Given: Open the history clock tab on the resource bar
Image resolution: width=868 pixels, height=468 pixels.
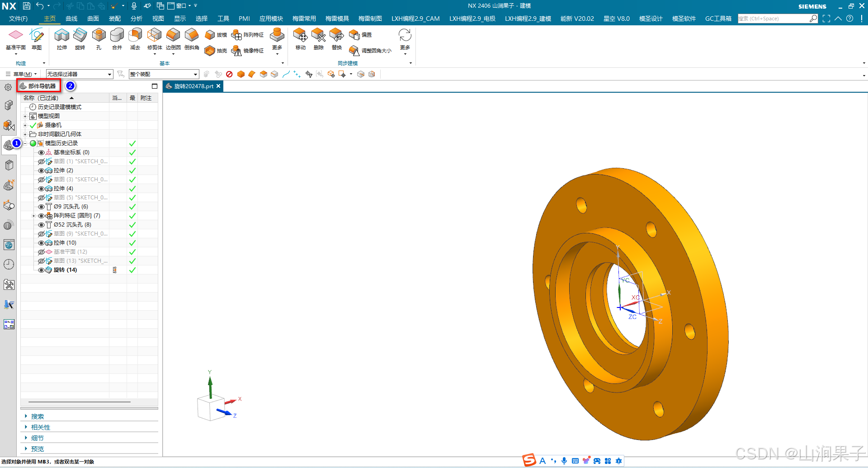Looking at the screenshot, I should point(9,265).
